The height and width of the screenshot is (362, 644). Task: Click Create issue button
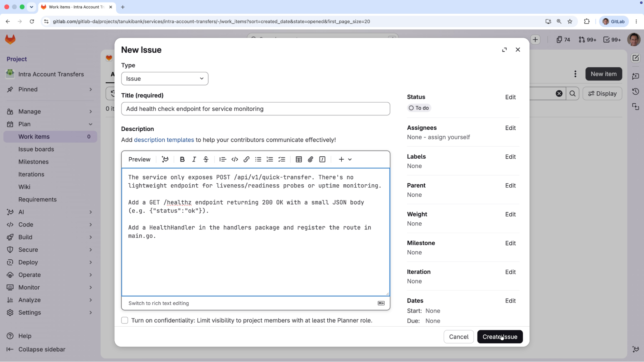pos(500,337)
